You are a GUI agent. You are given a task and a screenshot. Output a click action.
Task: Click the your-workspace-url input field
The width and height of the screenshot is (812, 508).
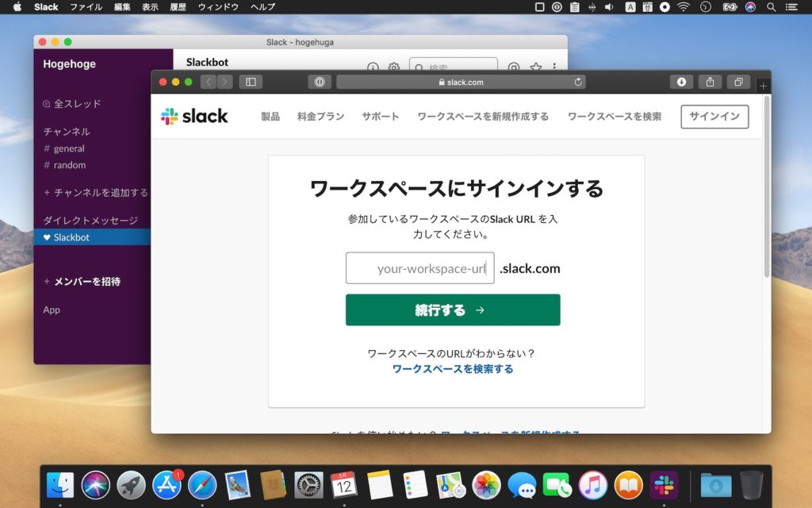tap(420, 267)
